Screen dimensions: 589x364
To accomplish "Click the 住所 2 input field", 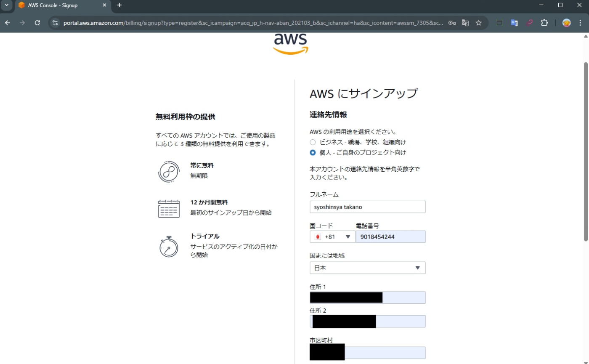I will (x=367, y=321).
